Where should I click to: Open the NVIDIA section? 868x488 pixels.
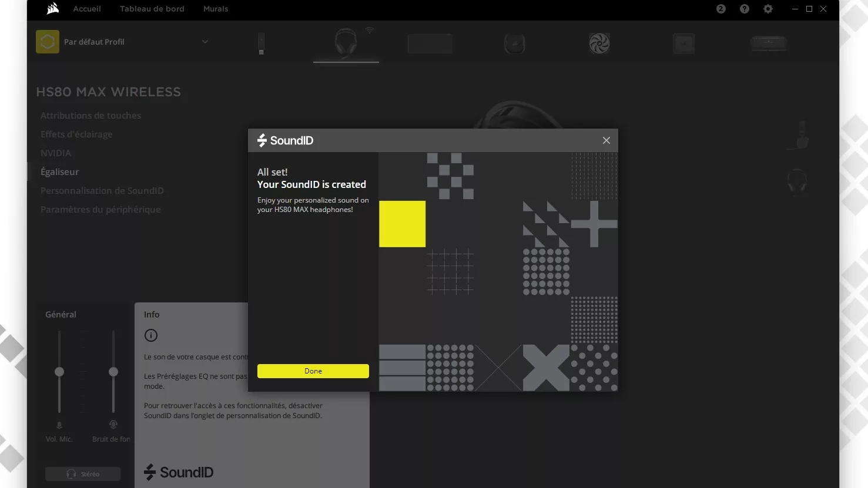pos(56,153)
